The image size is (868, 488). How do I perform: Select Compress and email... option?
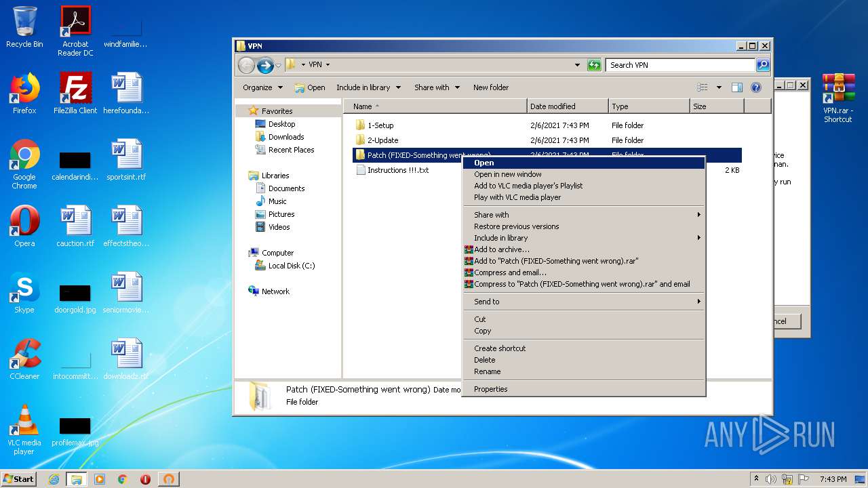[583, 272]
